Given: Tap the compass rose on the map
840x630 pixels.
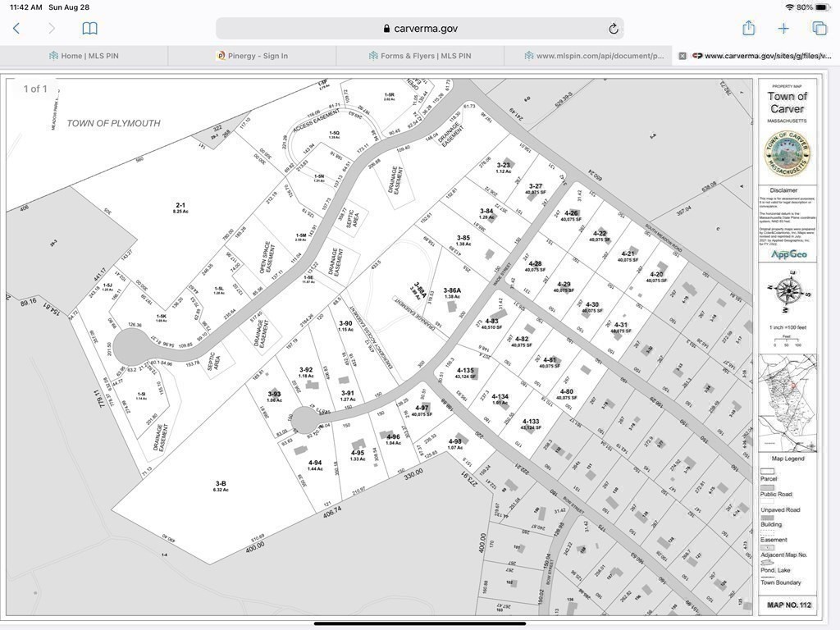Looking at the screenshot, I should (x=787, y=290).
